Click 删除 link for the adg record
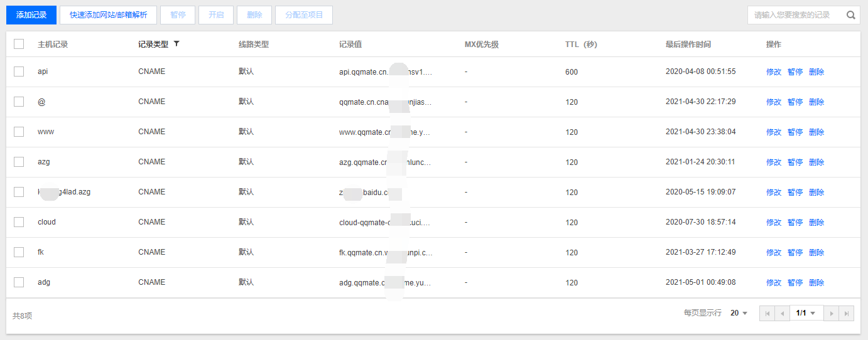 click(816, 283)
